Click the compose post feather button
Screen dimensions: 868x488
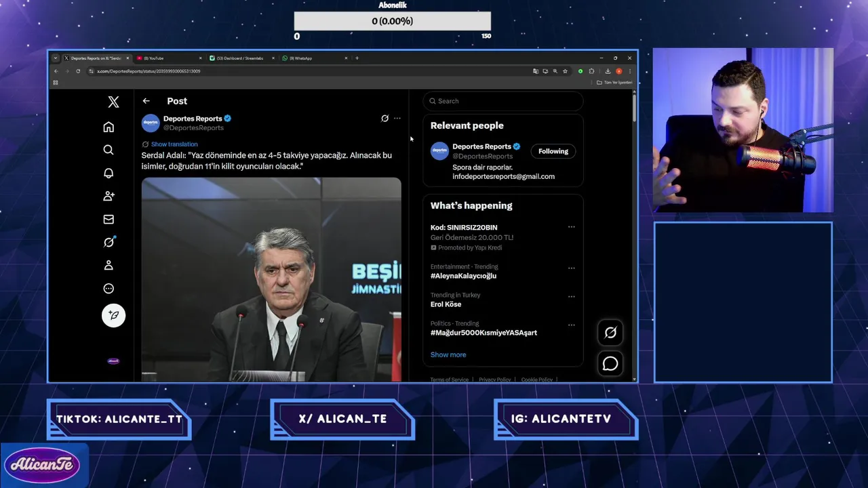pos(113,315)
